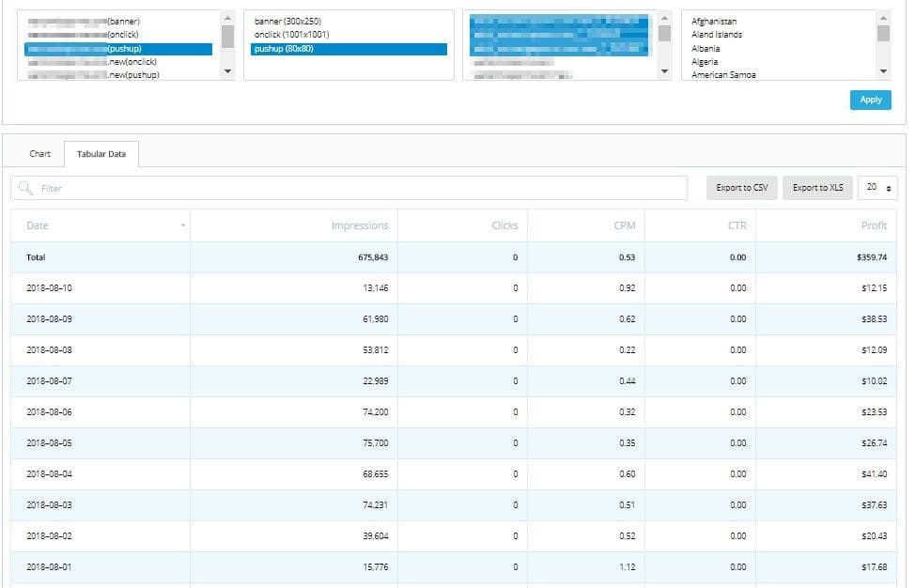Click profit value $26.74

pyautogui.click(x=875, y=442)
